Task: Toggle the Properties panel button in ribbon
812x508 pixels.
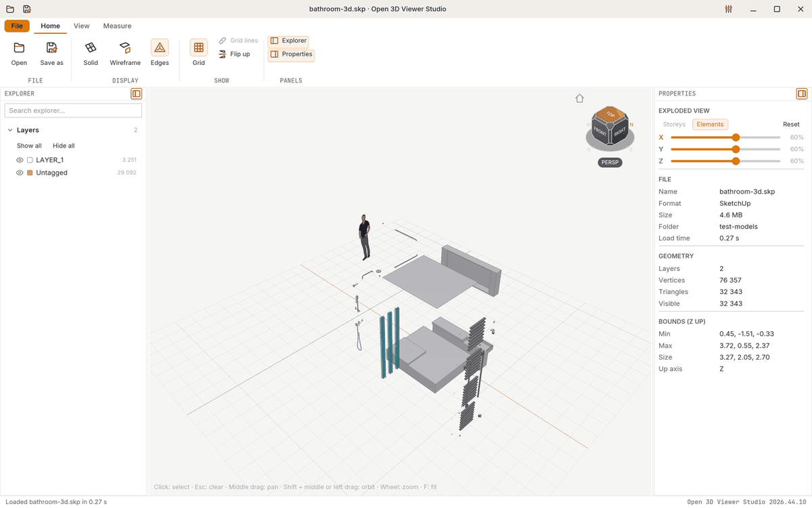Action: pyautogui.click(x=291, y=54)
